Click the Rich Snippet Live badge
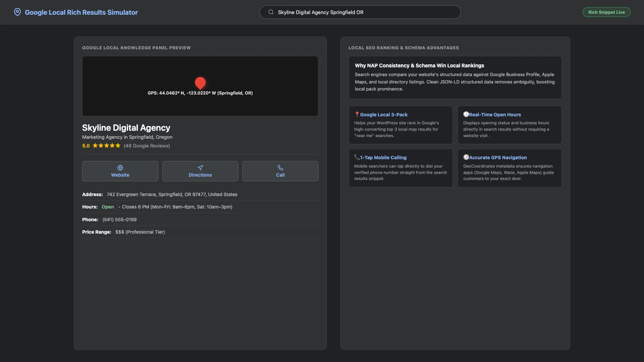The height and width of the screenshot is (362, 644). pyautogui.click(x=606, y=12)
